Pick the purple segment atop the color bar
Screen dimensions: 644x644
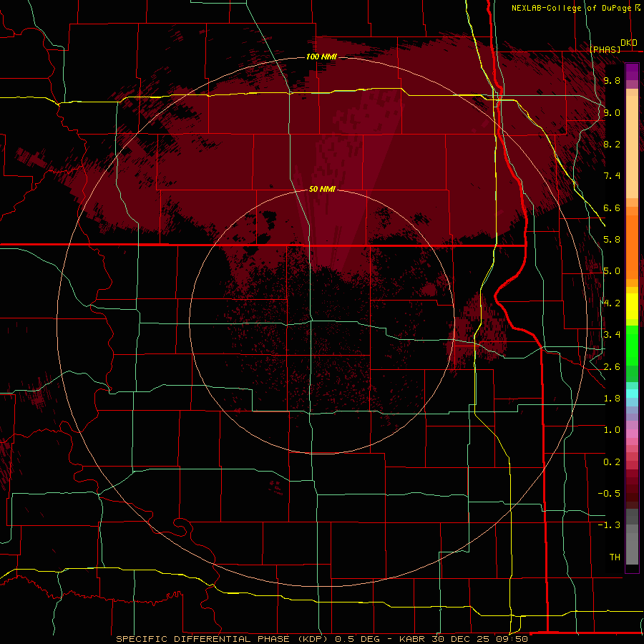click(x=632, y=72)
